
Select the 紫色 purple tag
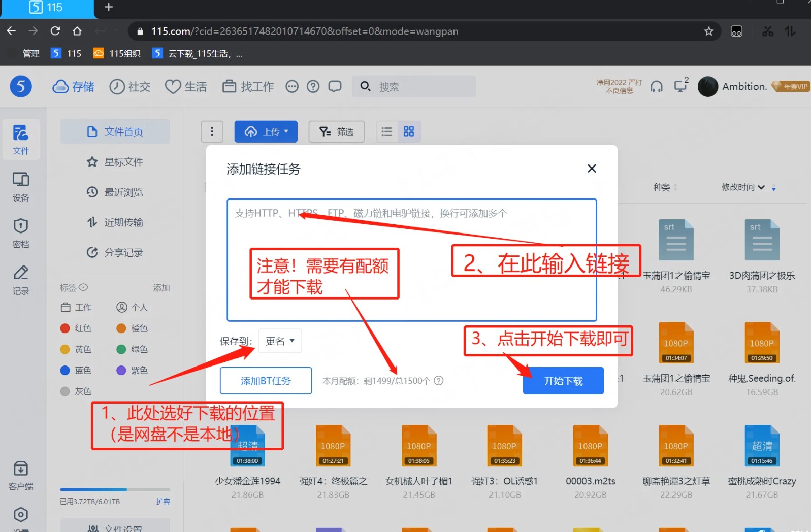click(133, 370)
